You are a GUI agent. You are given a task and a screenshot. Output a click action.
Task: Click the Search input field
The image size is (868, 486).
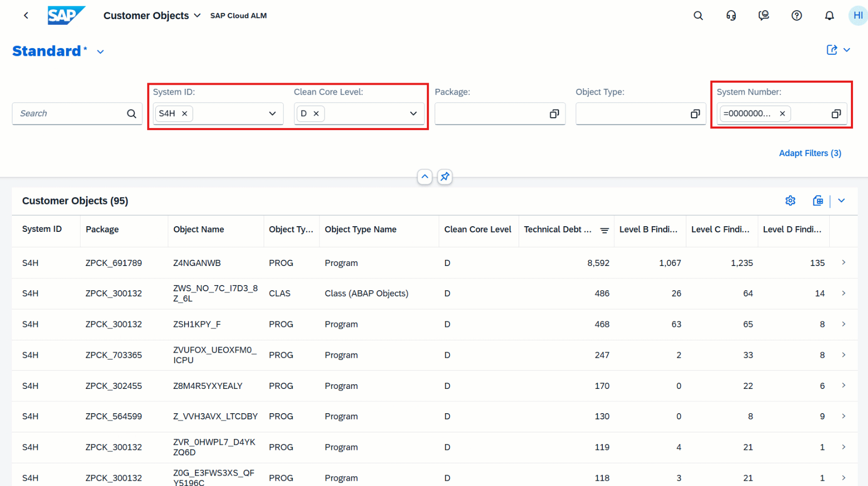[70, 114]
